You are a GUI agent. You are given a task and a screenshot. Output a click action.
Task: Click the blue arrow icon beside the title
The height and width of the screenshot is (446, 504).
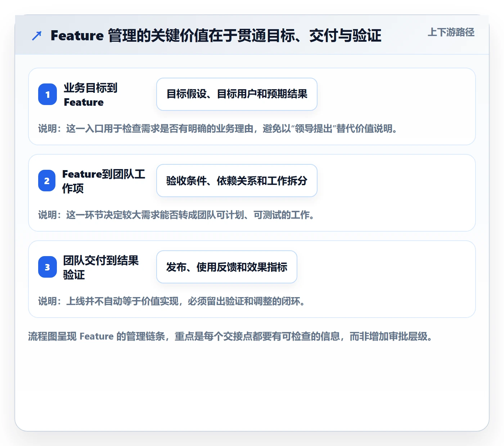click(37, 36)
